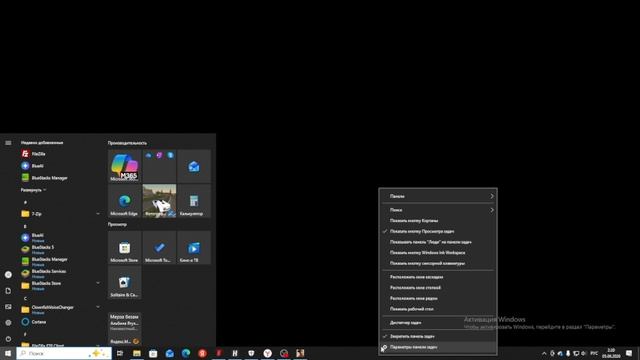Launch Edge from the taskbar
The width and height of the screenshot is (640, 360).
(186, 353)
